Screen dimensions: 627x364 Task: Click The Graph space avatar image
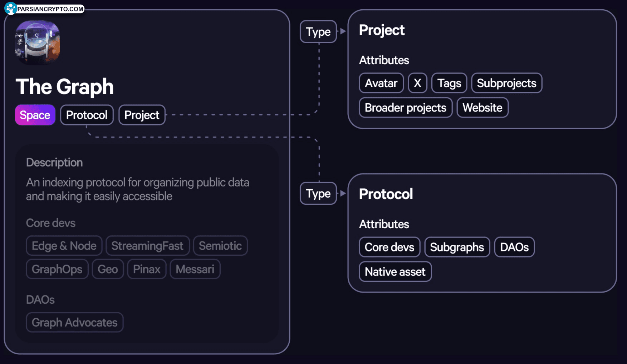pyautogui.click(x=37, y=43)
